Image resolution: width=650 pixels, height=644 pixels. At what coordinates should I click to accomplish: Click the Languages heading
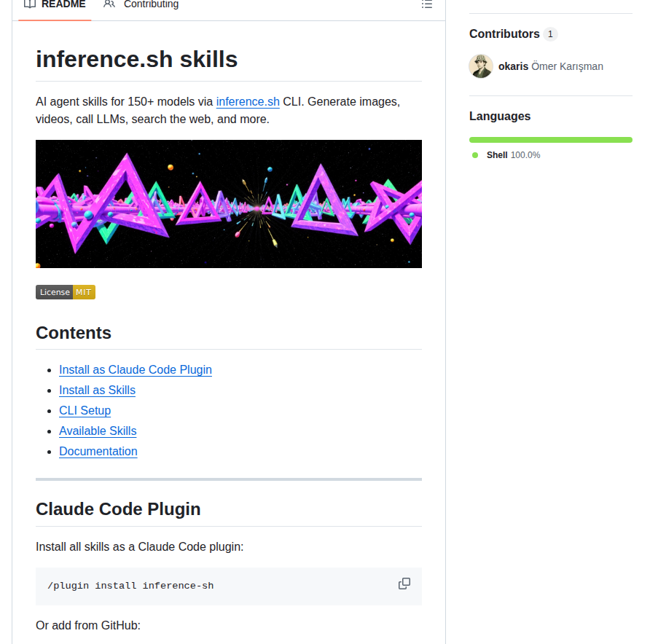(500, 116)
